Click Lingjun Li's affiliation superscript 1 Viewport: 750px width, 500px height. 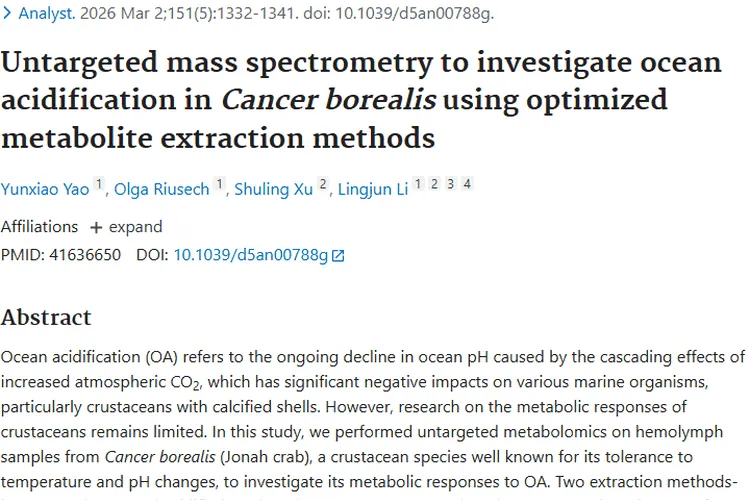click(x=418, y=184)
